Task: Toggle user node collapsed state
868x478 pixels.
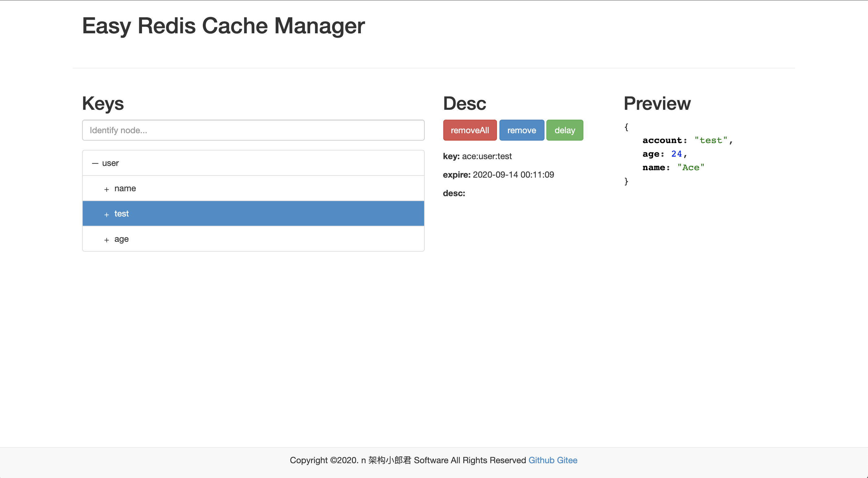Action: point(95,163)
